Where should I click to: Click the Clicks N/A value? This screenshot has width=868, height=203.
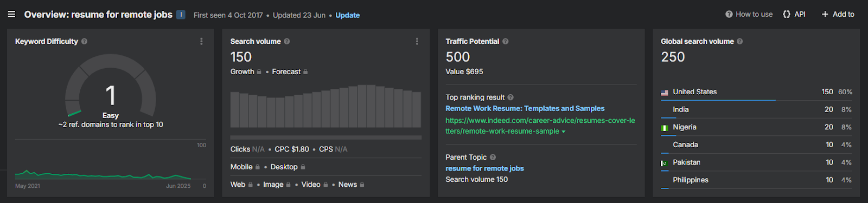[x=247, y=149]
